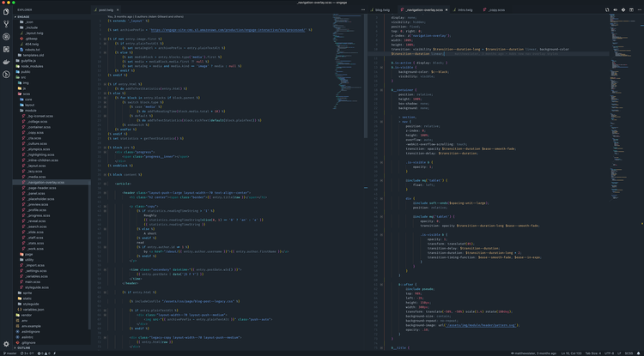Screen dimensions: 644x356
Task: Fold the article tag at line 37
Action: click(105, 184)
